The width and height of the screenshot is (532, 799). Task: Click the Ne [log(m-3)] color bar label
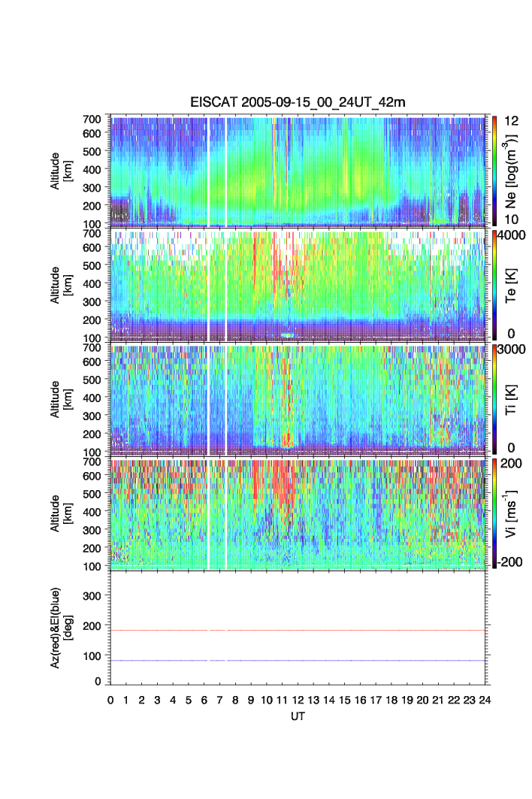click(x=512, y=170)
